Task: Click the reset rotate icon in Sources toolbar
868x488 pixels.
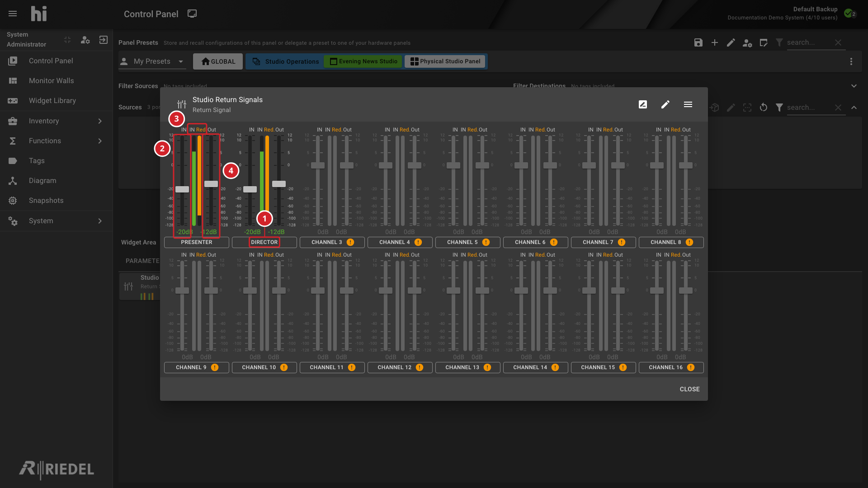Action: [x=764, y=108]
